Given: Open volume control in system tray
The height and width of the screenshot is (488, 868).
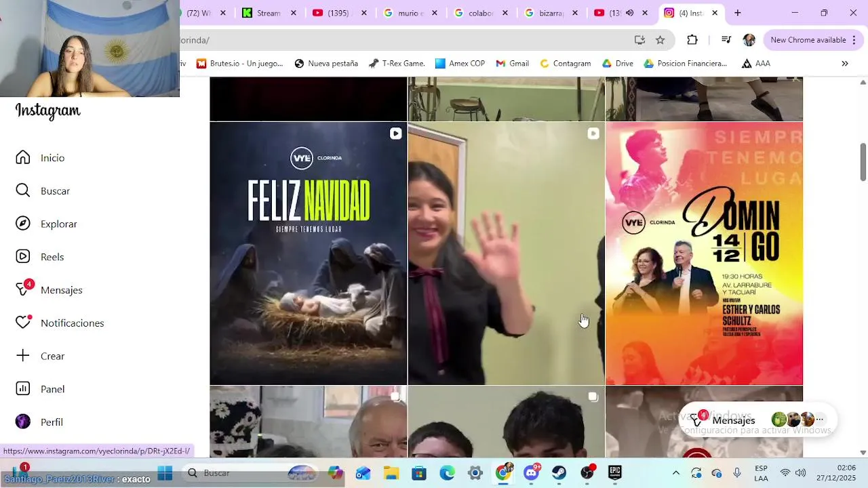Looking at the screenshot, I should coord(801,473).
